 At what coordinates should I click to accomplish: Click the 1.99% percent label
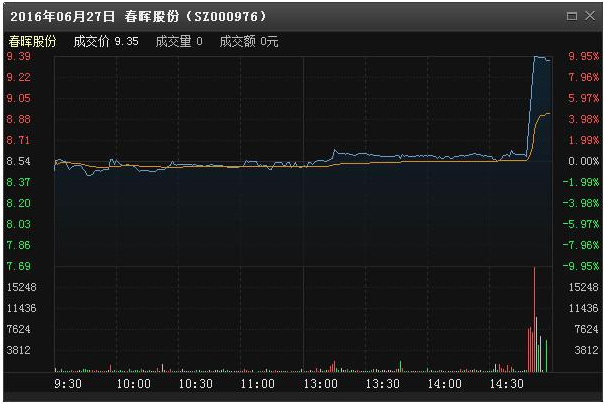(x=584, y=140)
